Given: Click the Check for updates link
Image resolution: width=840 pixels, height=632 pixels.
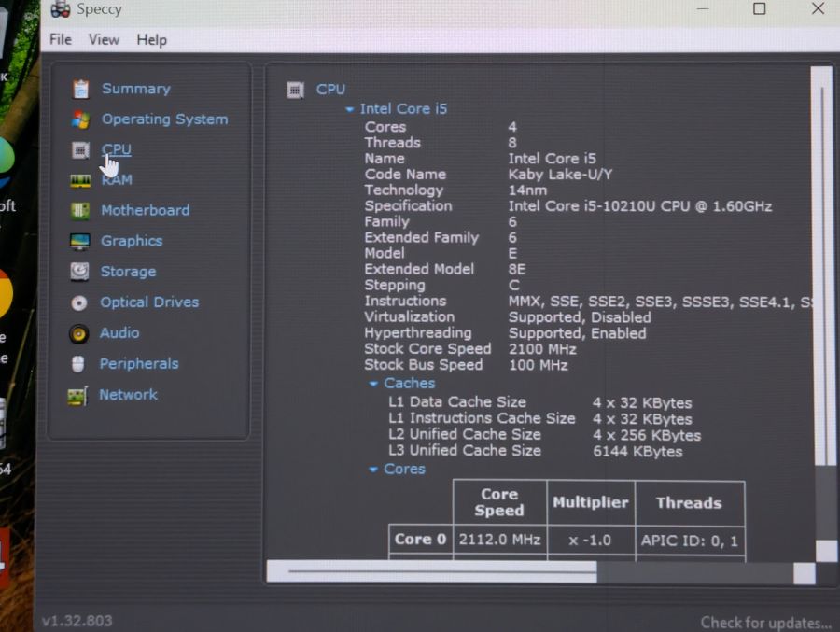Looking at the screenshot, I should point(766,623).
